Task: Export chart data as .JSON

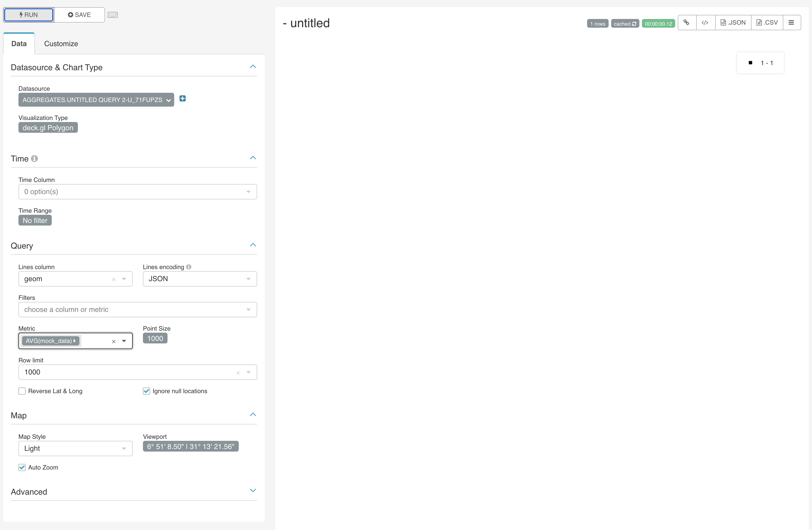Action: [x=733, y=22]
